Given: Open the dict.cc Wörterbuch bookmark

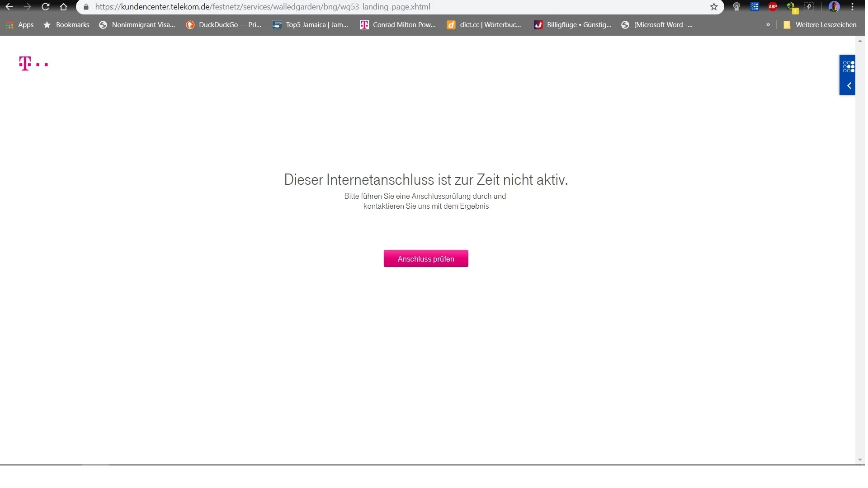Looking at the screenshot, I should pos(484,25).
